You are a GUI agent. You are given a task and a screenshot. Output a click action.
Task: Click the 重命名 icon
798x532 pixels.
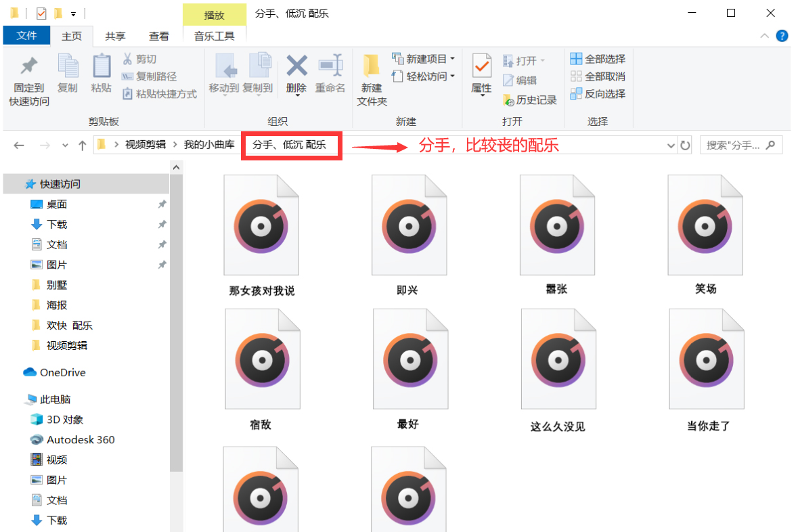point(330,66)
